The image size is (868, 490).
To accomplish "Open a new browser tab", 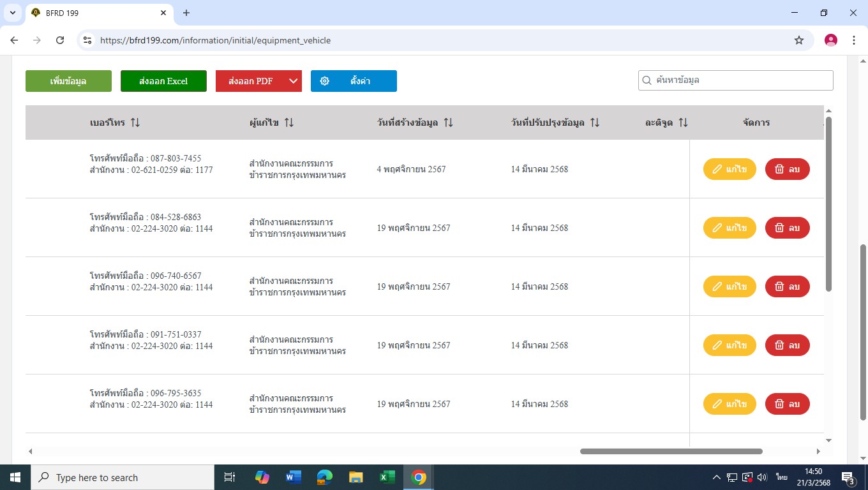I will pos(186,13).
